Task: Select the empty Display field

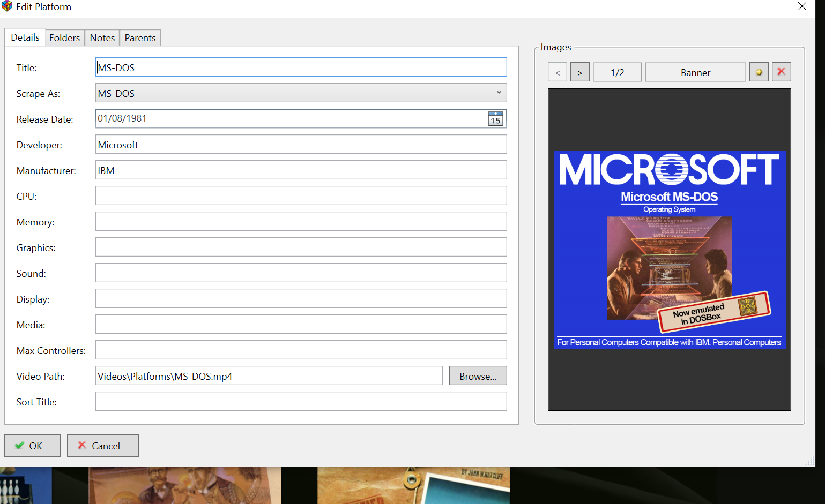Action: coord(301,298)
